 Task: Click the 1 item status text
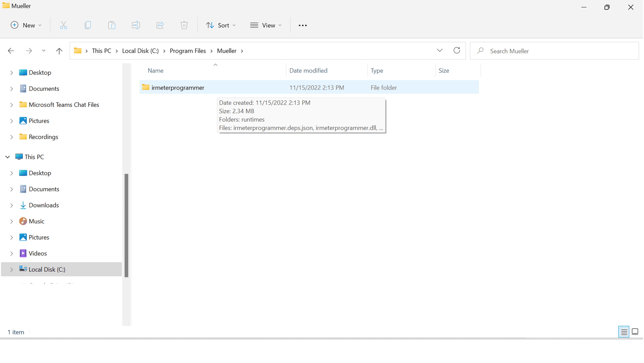16,333
